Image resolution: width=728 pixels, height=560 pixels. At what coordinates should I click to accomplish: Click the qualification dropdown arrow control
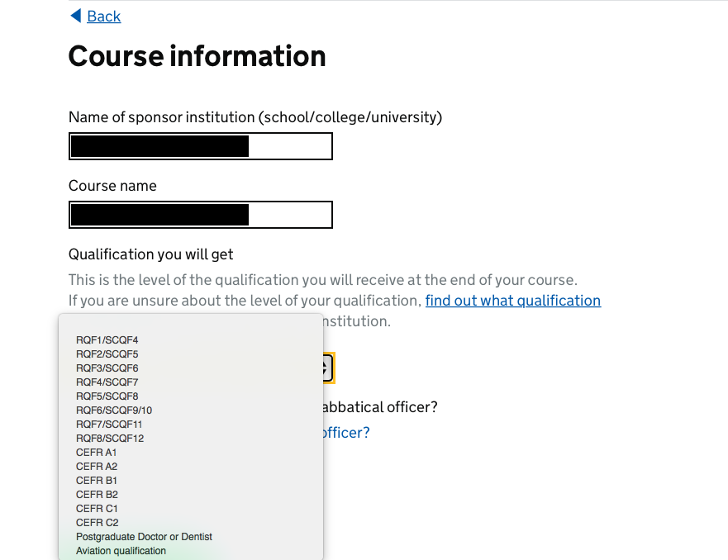click(x=328, y=368)
